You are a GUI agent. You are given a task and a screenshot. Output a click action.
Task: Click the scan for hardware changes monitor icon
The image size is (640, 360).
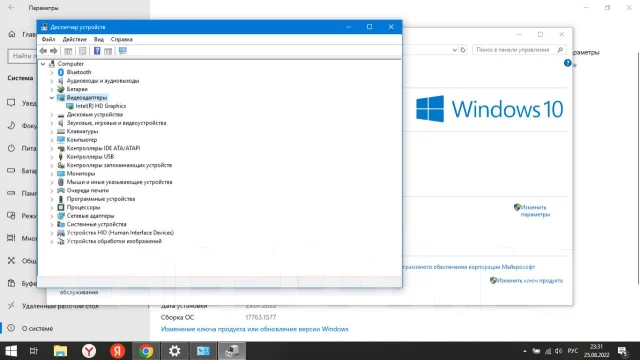point(122,51)
